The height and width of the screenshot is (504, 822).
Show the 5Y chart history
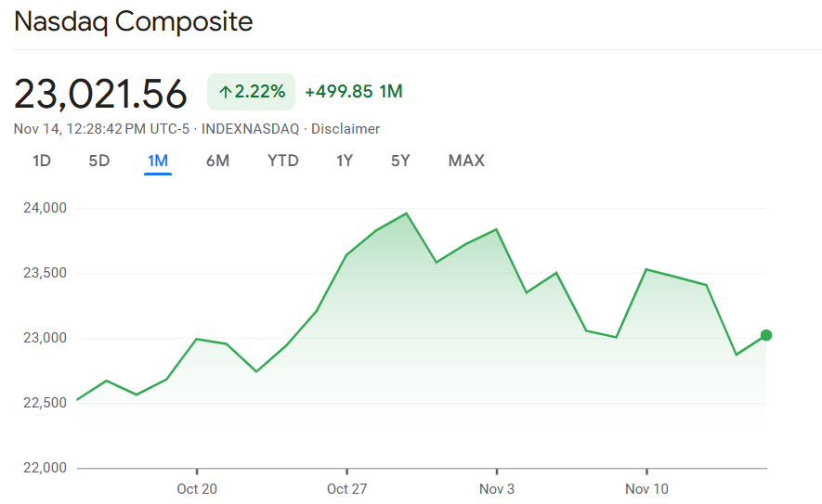pos(400,161)
